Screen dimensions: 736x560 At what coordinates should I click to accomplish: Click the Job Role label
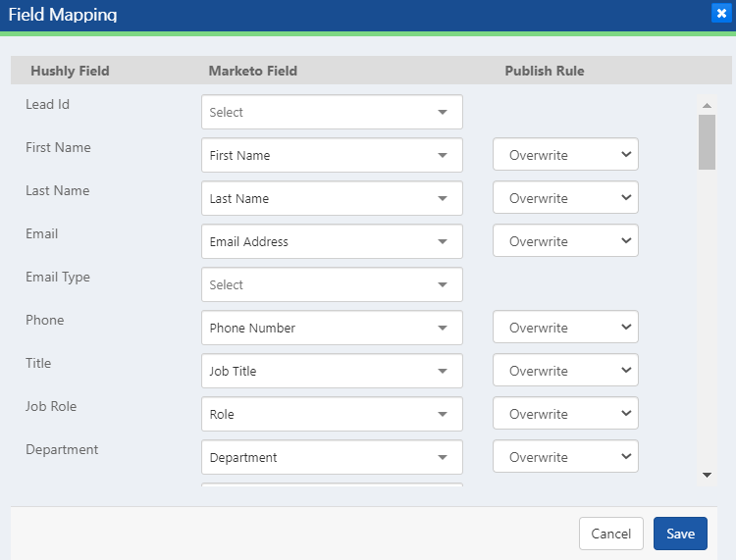click(51, 406)
